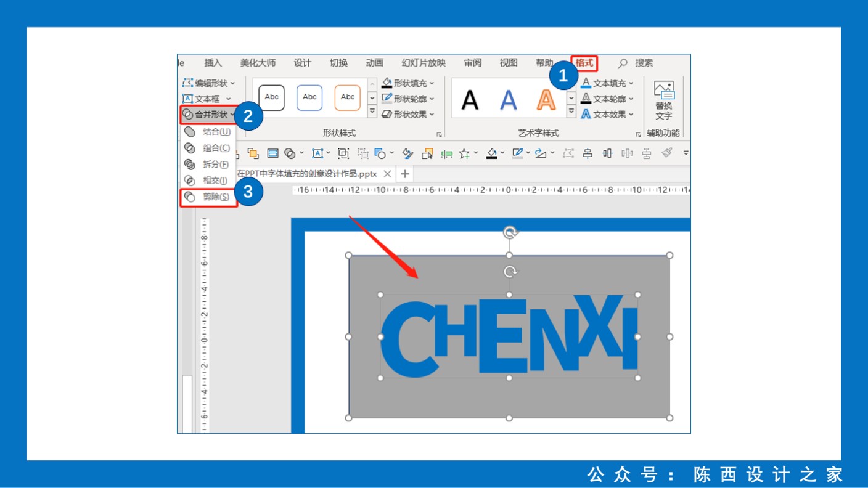868x488 pixels.
Task: Open the 形状效果 dropdown
Action: (x=407, y=114)
